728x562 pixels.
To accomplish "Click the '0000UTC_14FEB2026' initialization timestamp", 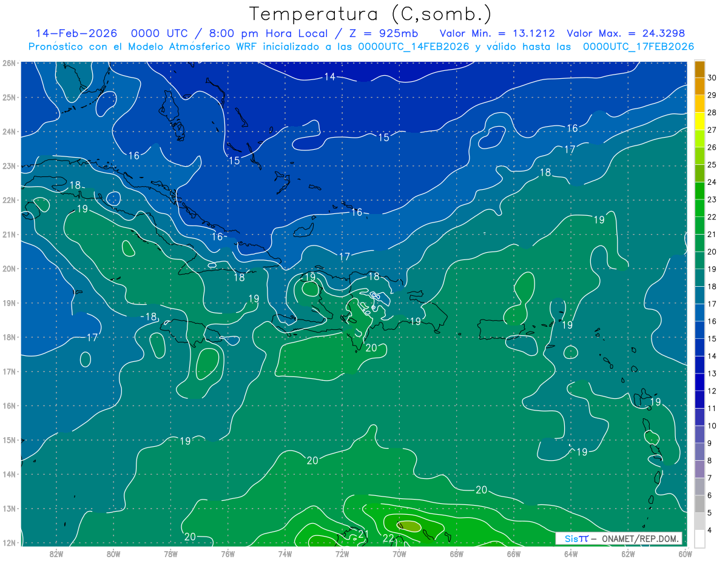I will point(414,47).
